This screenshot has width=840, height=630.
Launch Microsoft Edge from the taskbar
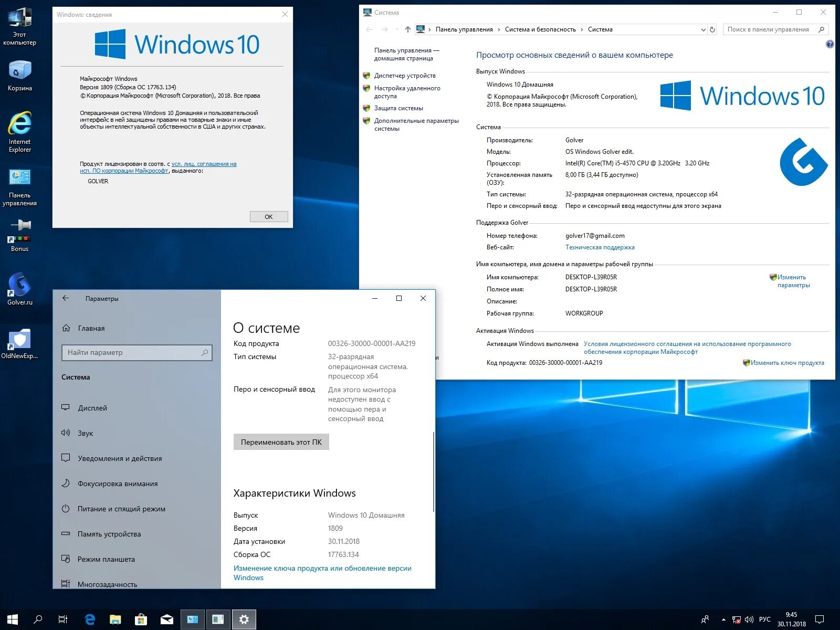pyautogui.click(x=90, y=619)
